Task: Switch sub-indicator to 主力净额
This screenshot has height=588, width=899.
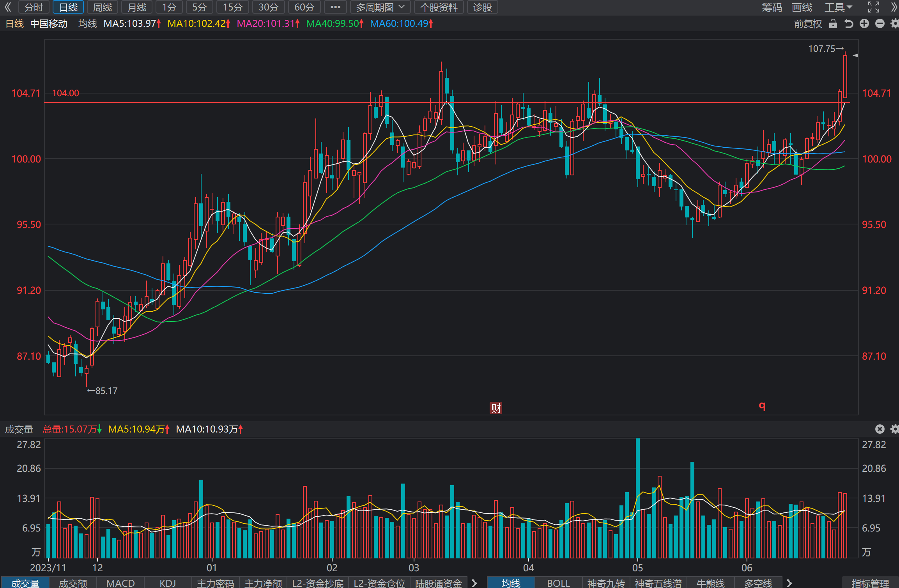Action: (x=263, y=583)
